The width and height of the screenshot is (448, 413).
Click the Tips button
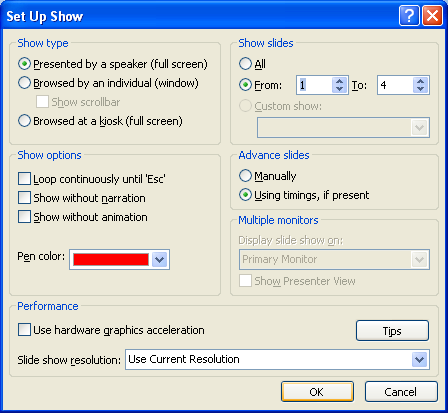click(392, 331)
